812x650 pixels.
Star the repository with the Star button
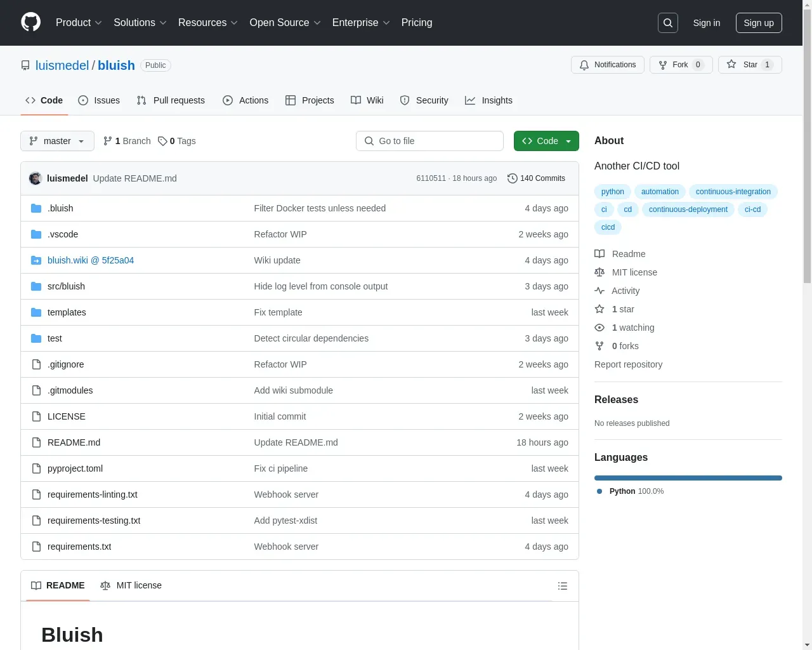pos(750,65)
